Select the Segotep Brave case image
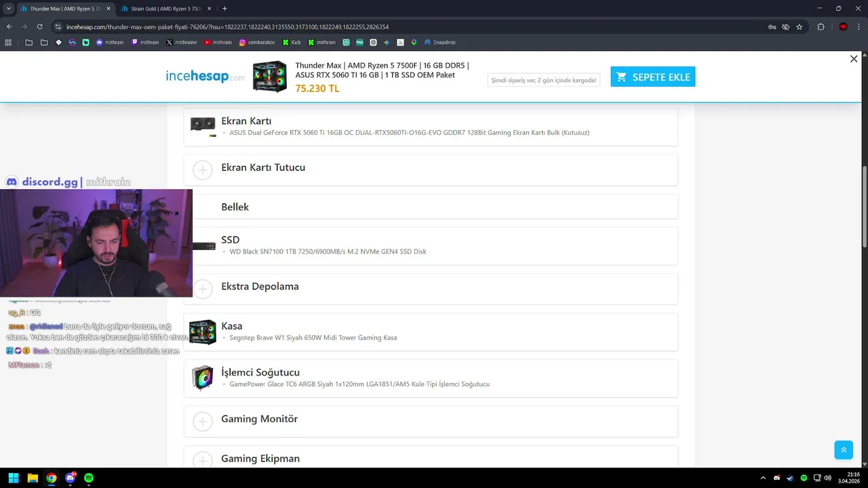Image resolution: width=868 pixels, height=488 pixels. 203,331
